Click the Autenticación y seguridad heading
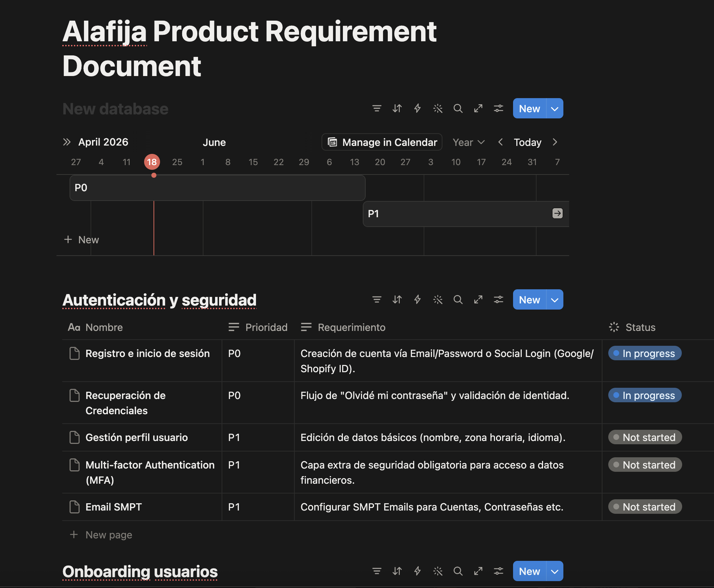714x588 pixels. pyautogui.click(x=159, y=300)
